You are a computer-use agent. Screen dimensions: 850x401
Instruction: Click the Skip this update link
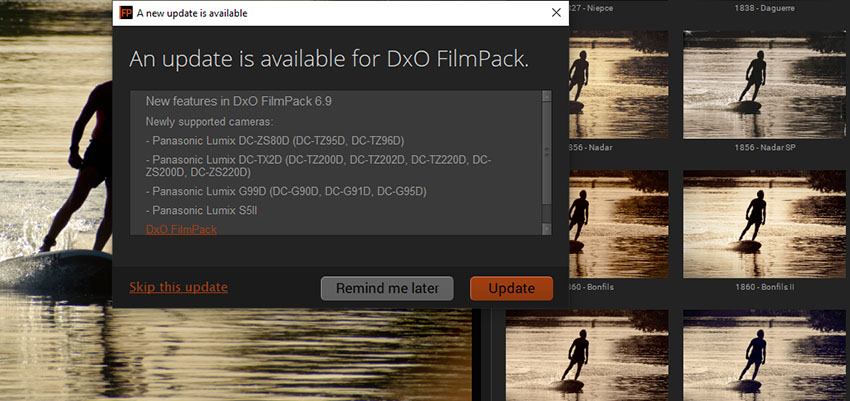click(178, 288)
